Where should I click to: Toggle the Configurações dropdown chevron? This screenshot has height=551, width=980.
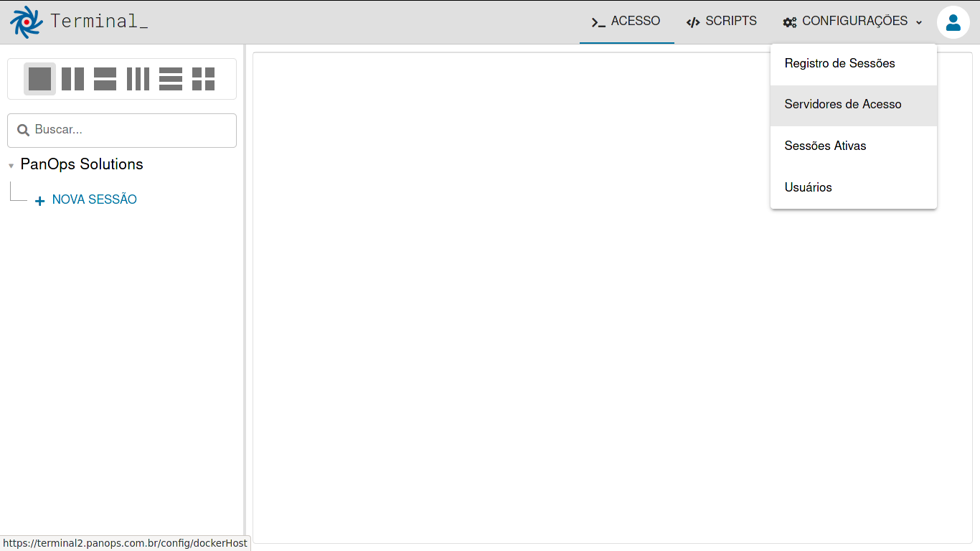pyautogui.click(x=919, y=22)
